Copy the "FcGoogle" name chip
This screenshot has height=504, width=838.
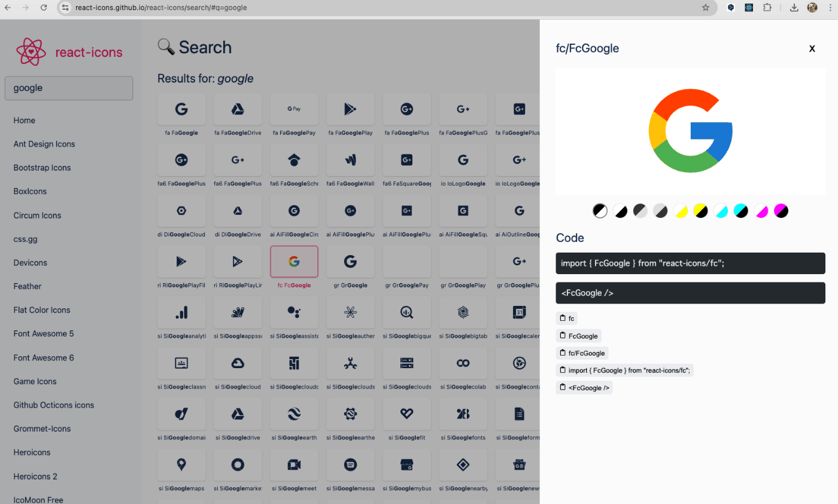[578, 336]
